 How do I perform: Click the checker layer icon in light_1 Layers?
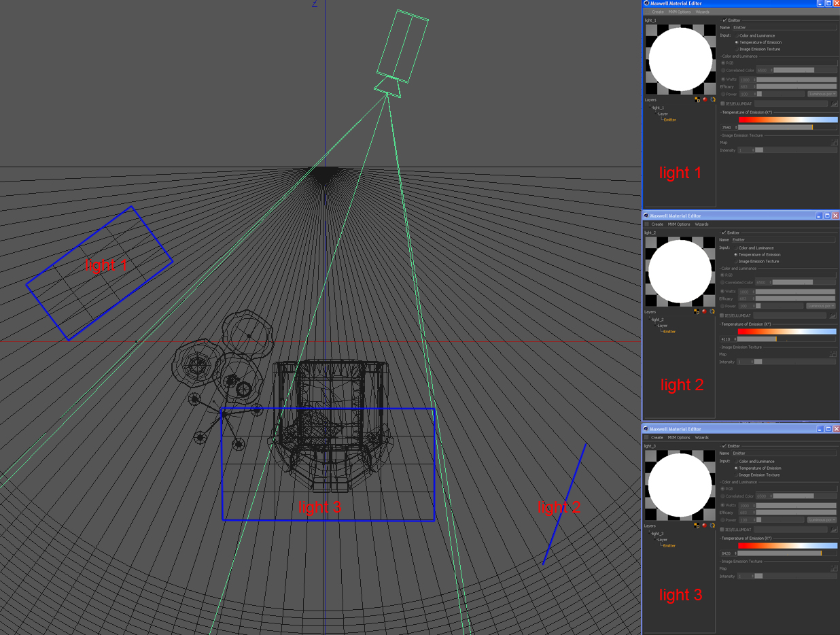(697, 99)
